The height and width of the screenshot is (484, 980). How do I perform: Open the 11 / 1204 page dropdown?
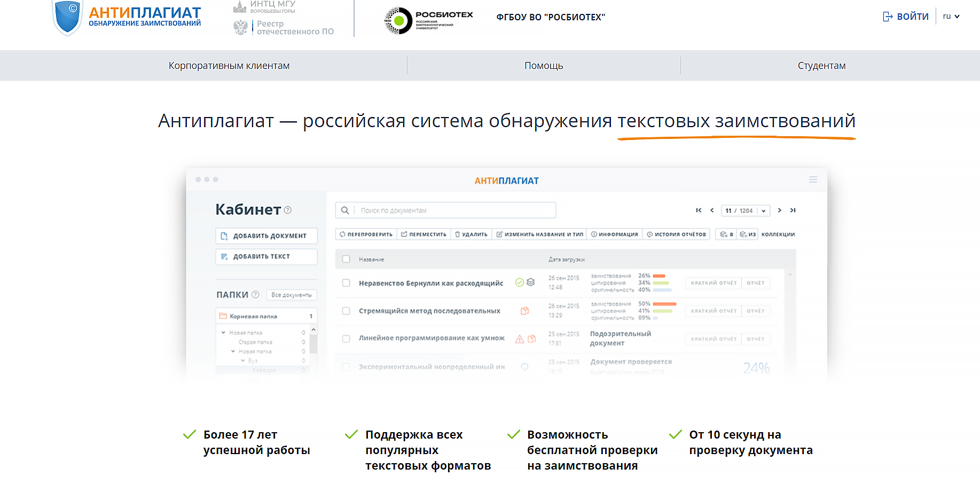click(746, 210)
